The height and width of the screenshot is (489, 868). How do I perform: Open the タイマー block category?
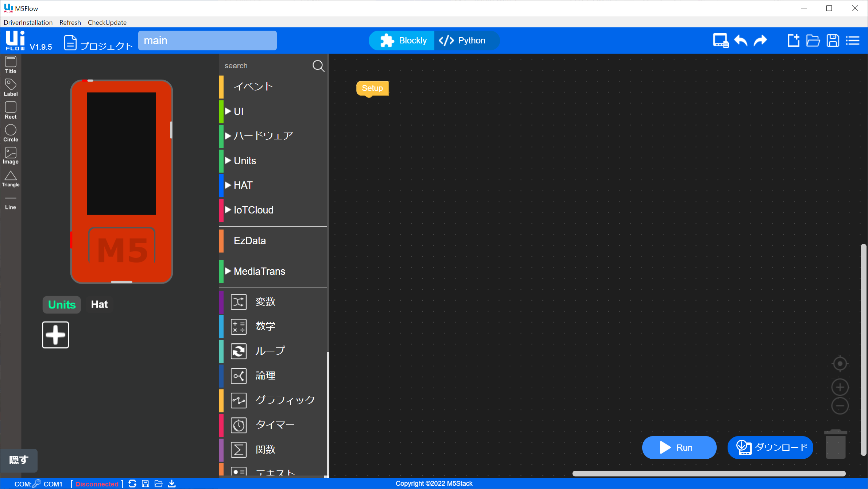273,425
